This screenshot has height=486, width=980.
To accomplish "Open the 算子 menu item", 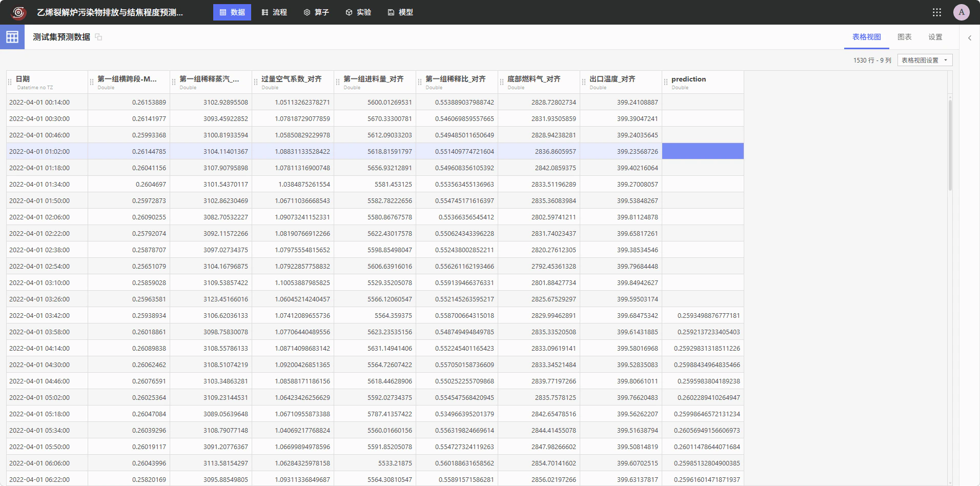I will click(x=316, y=12).
